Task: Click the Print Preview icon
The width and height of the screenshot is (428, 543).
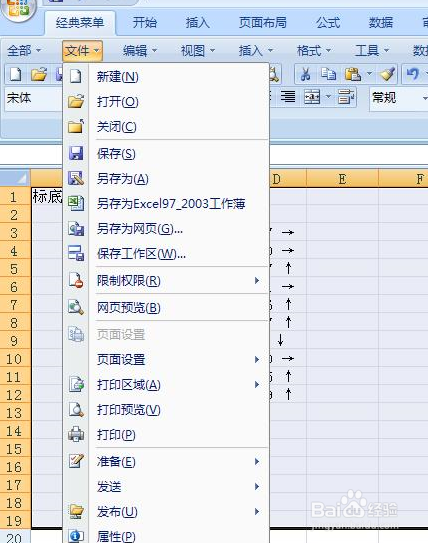Action: 76,409
